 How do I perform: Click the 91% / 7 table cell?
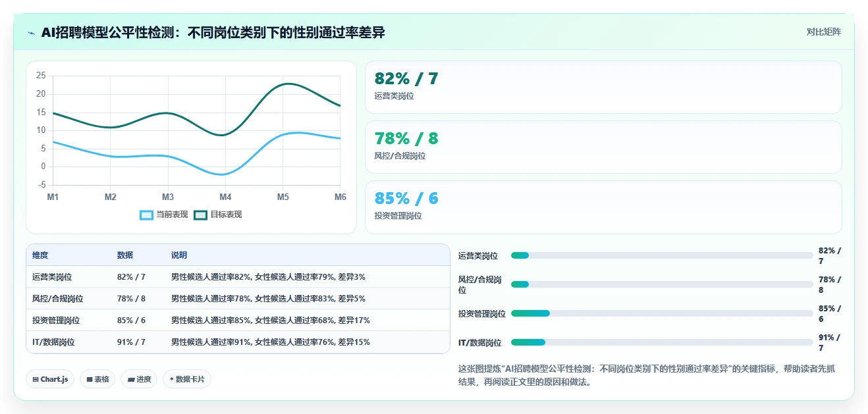131,342
